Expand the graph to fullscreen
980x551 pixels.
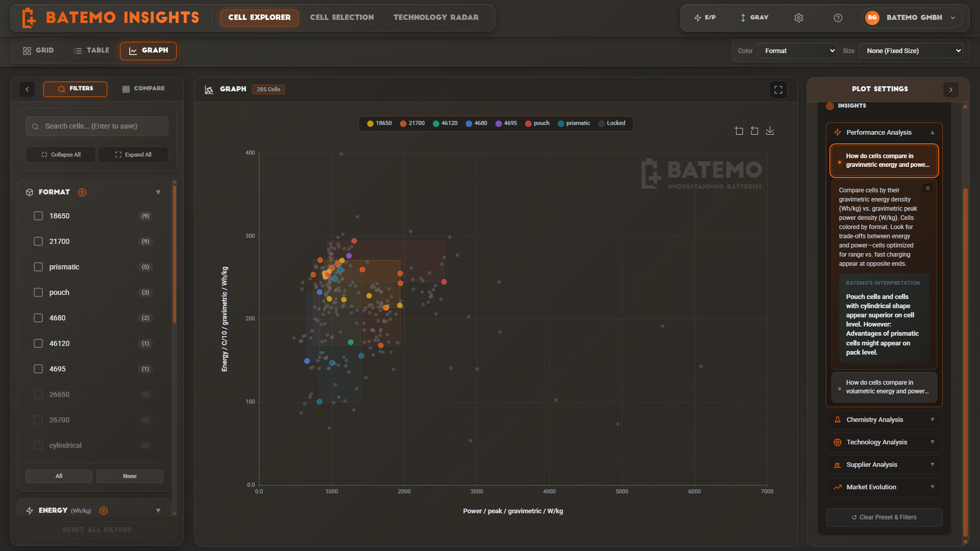pyautogui.click(x=778, y=90)
